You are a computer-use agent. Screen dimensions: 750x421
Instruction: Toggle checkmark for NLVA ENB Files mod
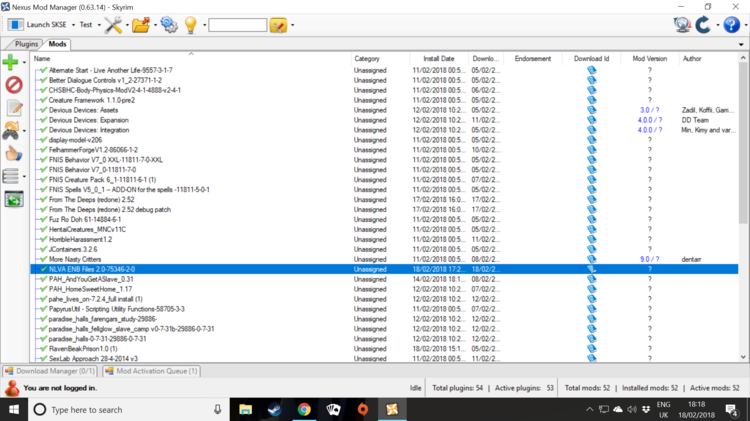[x=44, y=269]
